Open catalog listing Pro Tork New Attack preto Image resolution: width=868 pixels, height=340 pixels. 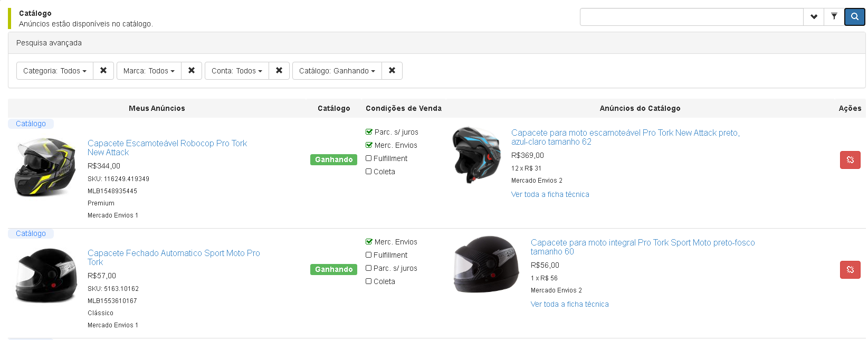click(625, 137)
